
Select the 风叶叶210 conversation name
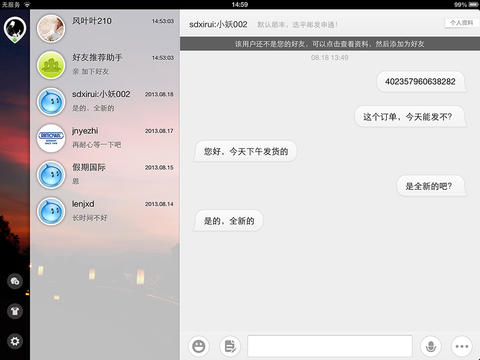pyautogui.click(x=92, y=21)
